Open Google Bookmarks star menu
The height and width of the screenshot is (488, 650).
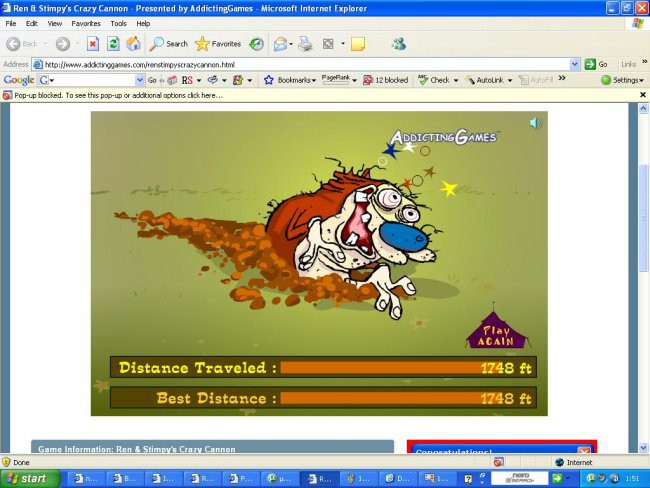290,80
